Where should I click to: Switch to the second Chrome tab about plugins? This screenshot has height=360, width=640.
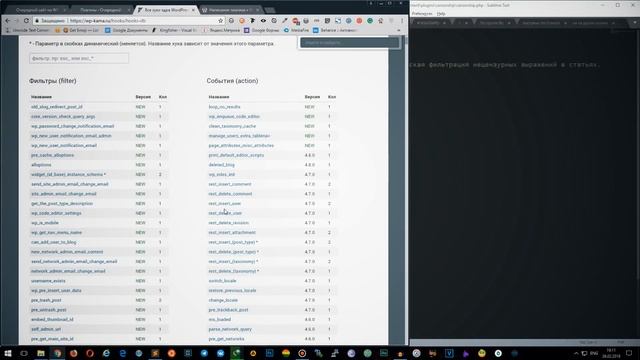(x=101, y=9)
